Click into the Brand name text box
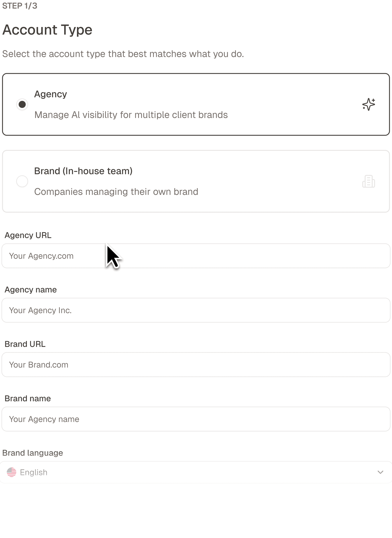 (x=196, y=419)
